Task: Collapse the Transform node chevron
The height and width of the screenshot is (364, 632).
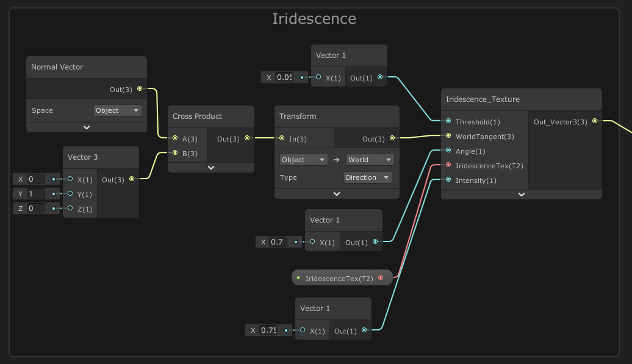Action: [x=337, y=194]
